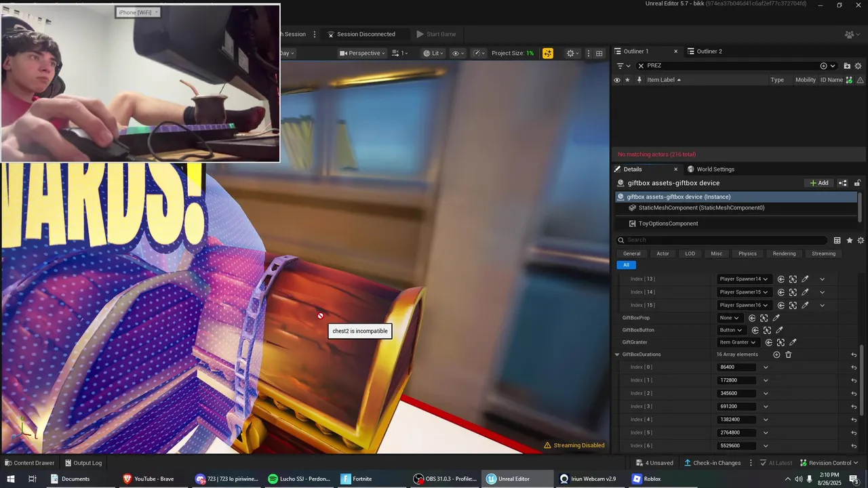Open viewport settings gear dropdown
The width and height of the screenshot is (868, 488).
pos(573,53)
